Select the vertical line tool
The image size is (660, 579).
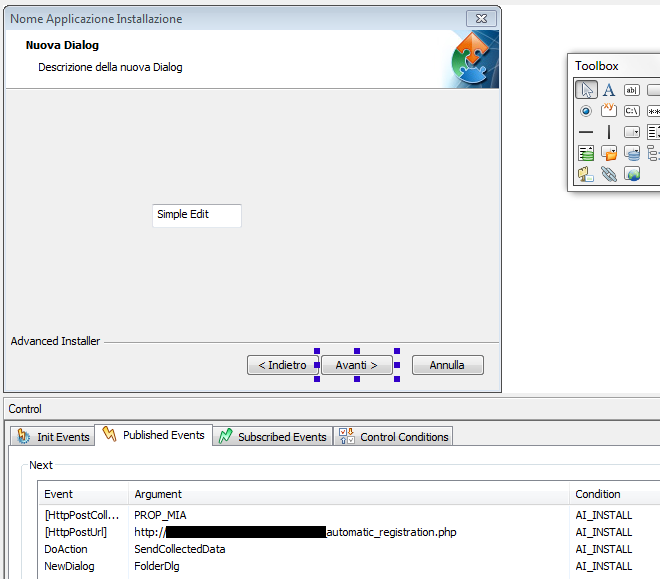coord(609,132)
